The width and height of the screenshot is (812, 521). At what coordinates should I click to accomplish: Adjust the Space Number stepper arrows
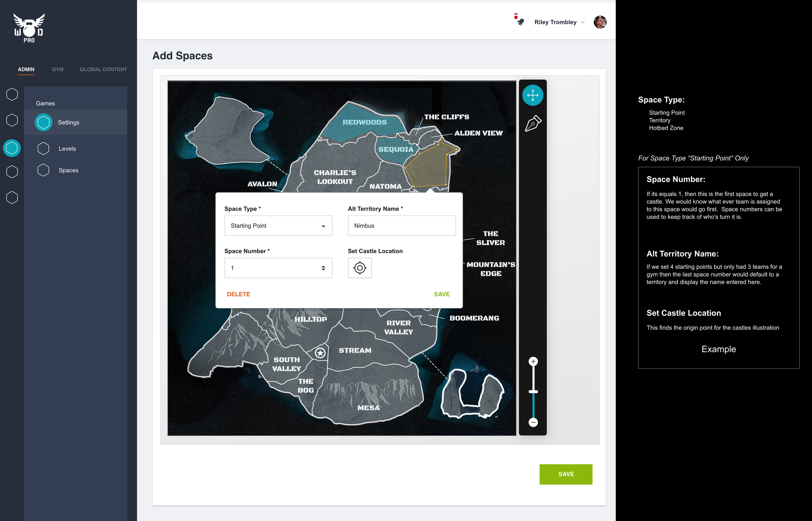pyautogui.click(x=323, y=268)
